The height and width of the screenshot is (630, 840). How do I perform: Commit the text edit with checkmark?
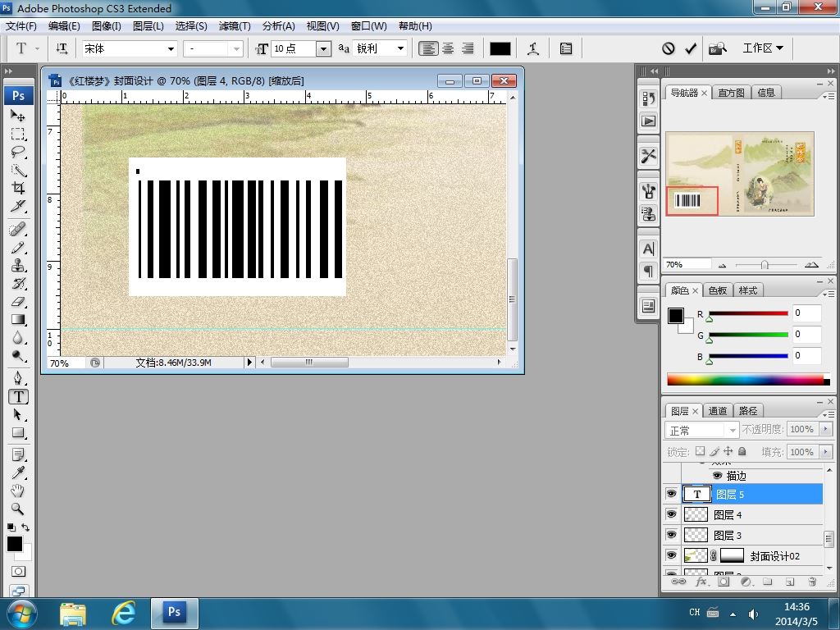pyautogui.click(x=691, y=48)
